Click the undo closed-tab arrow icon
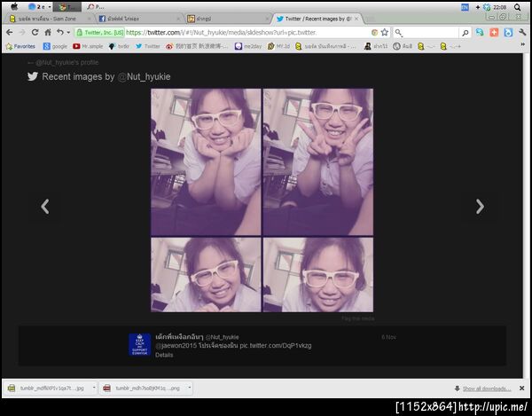 (x=60, y=32)
